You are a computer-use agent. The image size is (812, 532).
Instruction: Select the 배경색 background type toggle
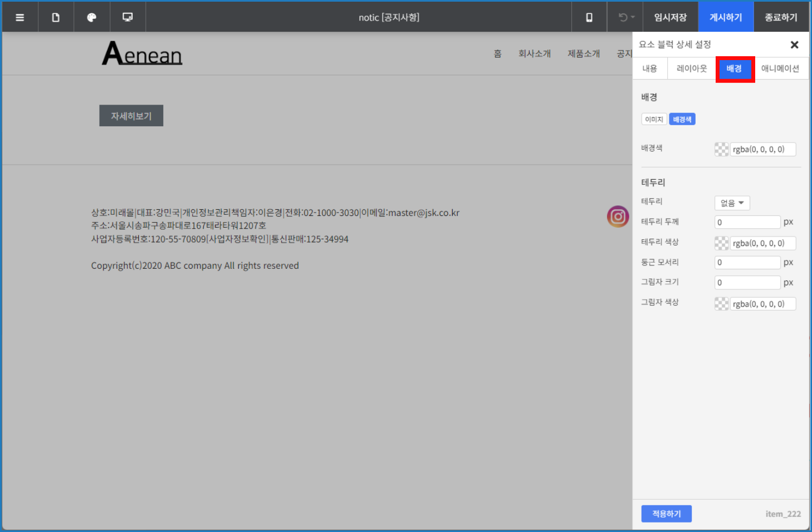point(682,119)
